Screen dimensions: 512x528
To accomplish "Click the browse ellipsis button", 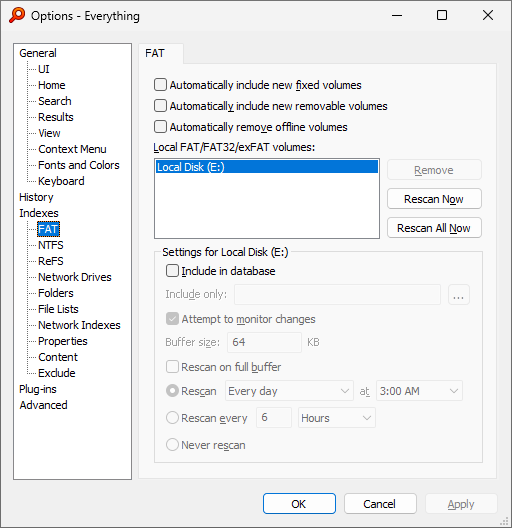I will 459,294.
